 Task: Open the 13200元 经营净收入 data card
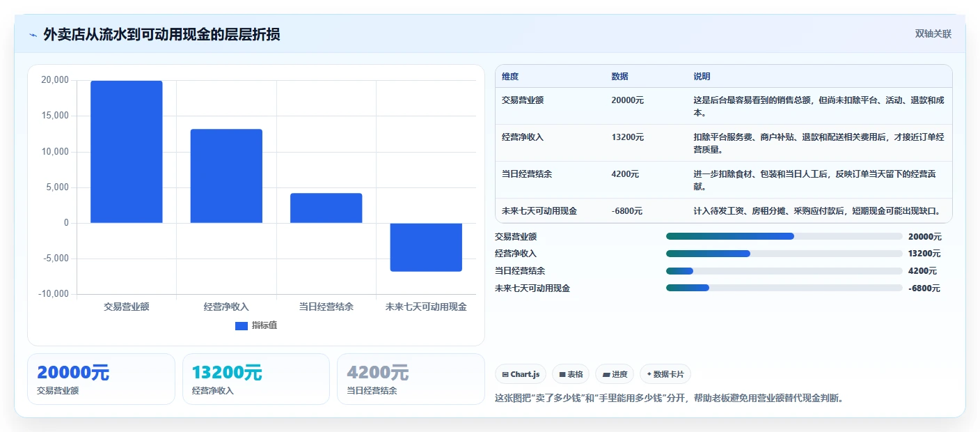pyautogui.click(x=256, y=379)
